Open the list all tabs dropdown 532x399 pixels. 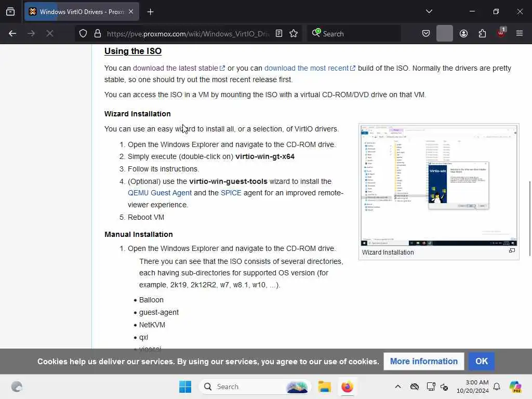[429, 11]
